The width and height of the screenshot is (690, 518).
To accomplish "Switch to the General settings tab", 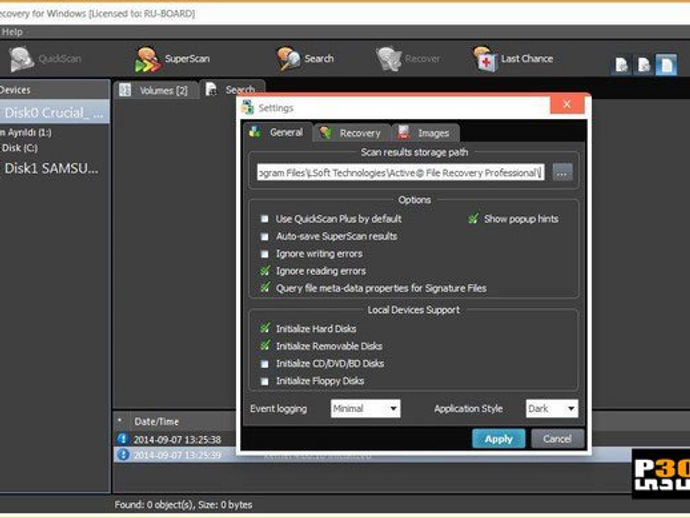I will tap(278, 132).
